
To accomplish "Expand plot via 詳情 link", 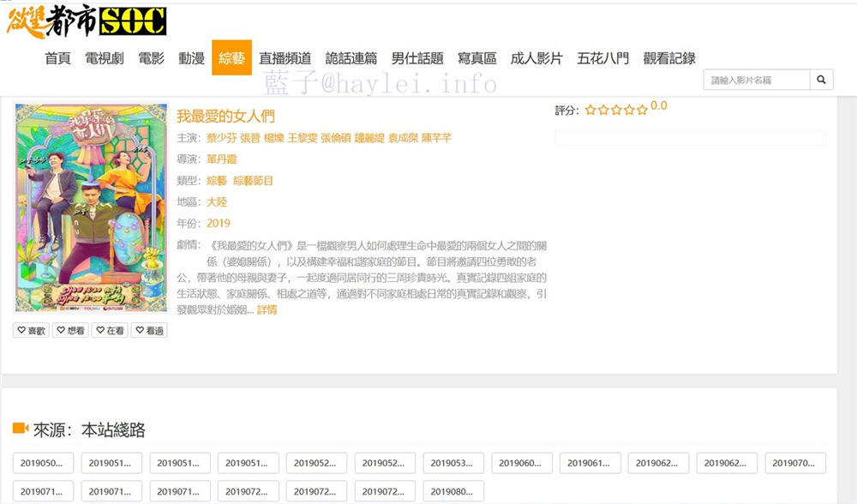I will [x=267, y=310].
